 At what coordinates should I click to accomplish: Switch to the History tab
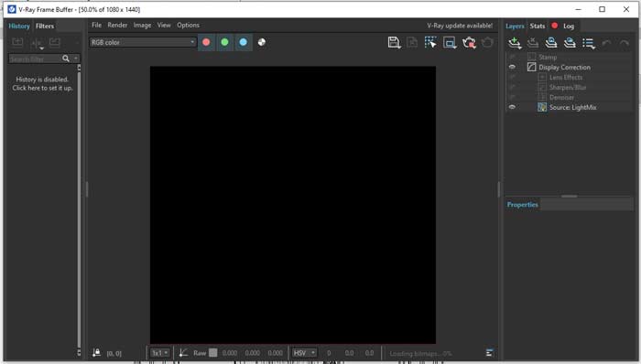click(19, 26)
